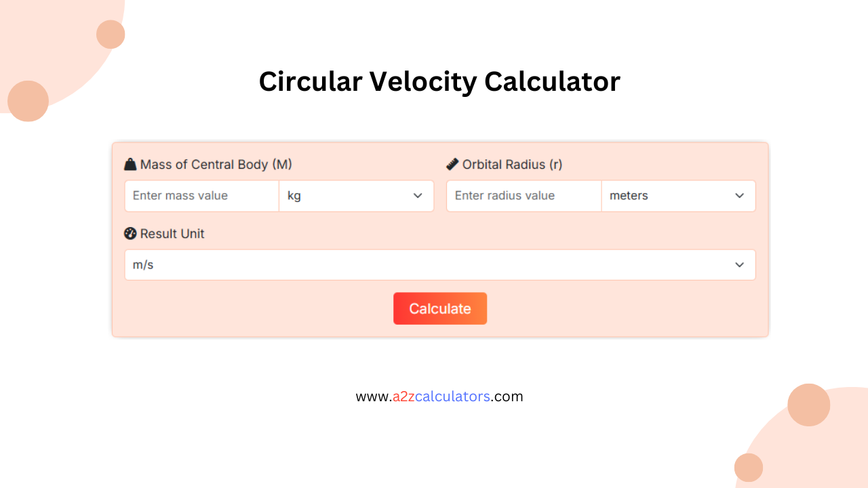The image size is (868, 488).
Task: Select the Circular Velocity Calculator title
Action: coord(439,81)
